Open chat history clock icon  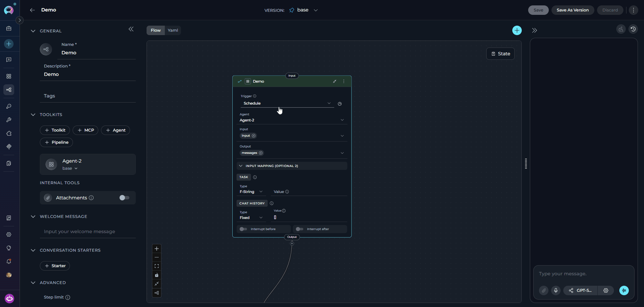point(633,29)
